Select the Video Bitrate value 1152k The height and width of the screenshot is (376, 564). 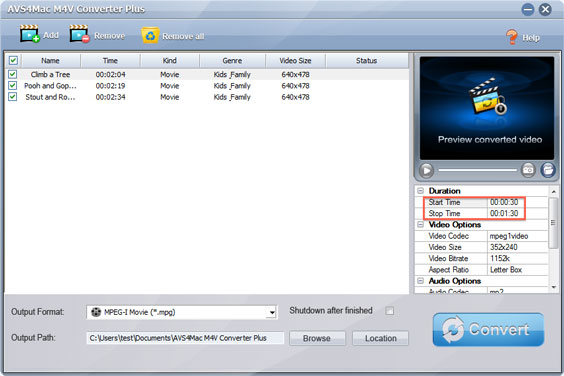(x=500, y=258)
